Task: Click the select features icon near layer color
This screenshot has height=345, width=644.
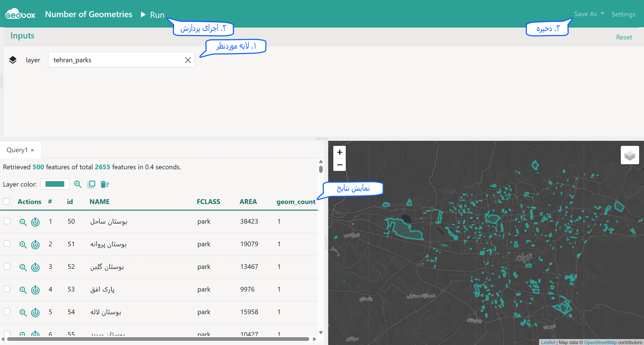Action: (91, 184)
